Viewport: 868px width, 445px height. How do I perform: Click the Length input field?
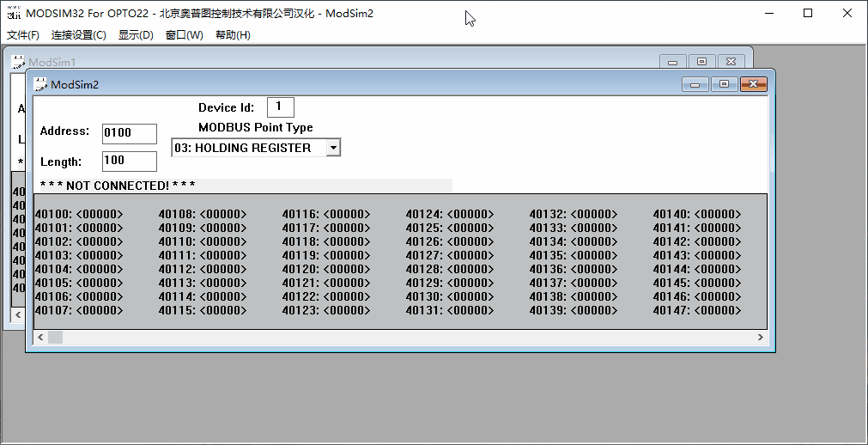point(129,162)
